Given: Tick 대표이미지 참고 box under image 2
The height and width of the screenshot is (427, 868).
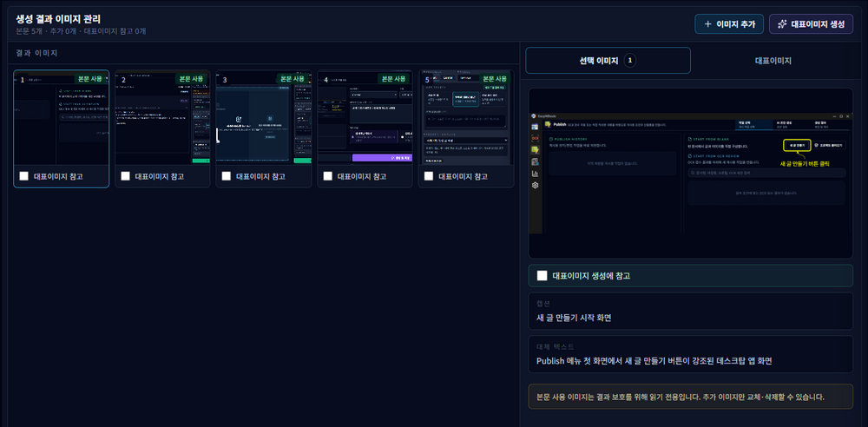Looking at the screenshot, I should (125, 176).
